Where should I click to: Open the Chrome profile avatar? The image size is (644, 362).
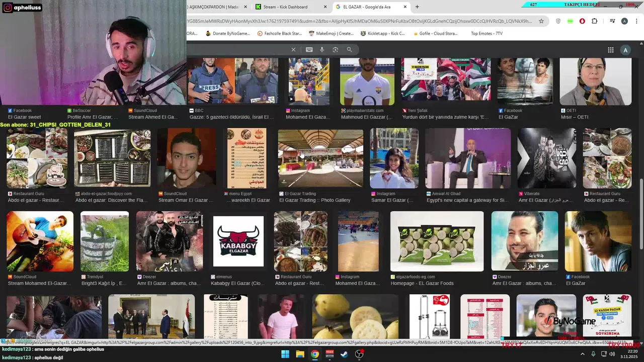624,21
